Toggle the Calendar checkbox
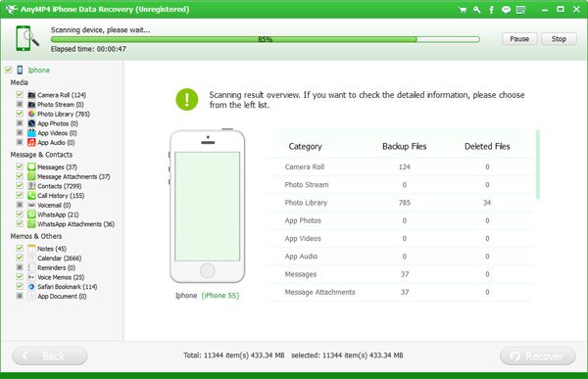This screenshot has width=588, height=379. coord(20,258)
